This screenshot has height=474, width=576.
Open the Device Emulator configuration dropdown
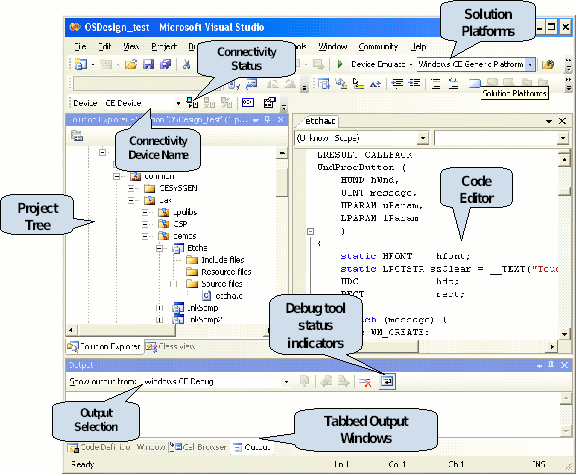click(x=411, y=65)
